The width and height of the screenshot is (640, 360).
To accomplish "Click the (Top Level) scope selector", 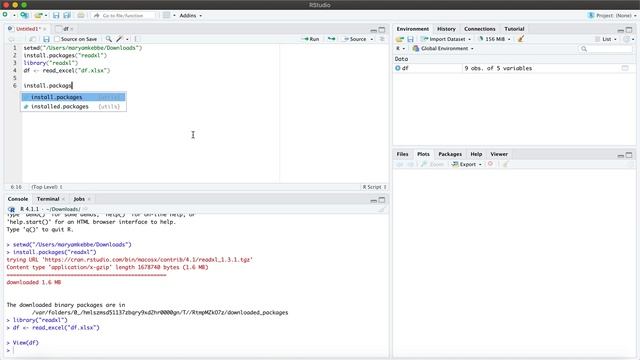I will click(47, 187).
